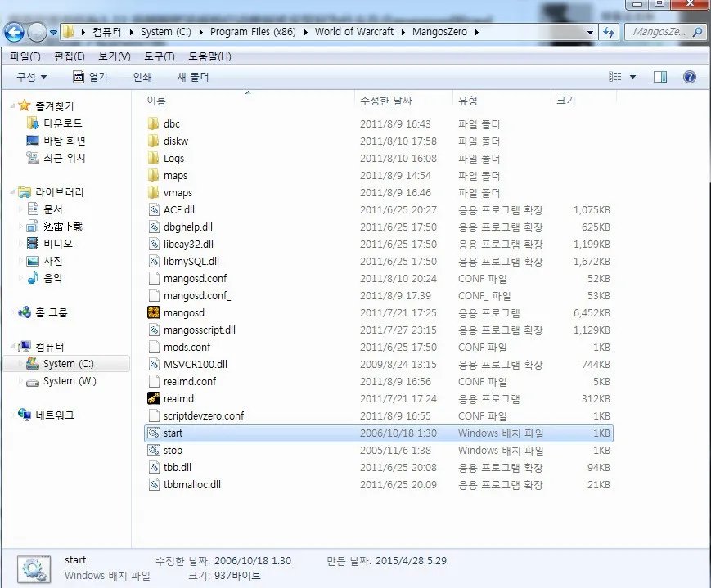Select 홈 그룹 in sidebar
This screenshot has height=588, width=711.
pos(51,312)
